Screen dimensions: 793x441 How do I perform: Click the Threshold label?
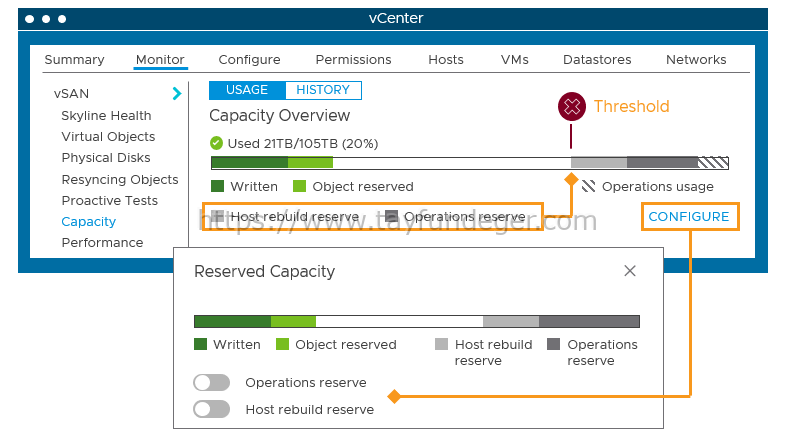pos(631,107)
